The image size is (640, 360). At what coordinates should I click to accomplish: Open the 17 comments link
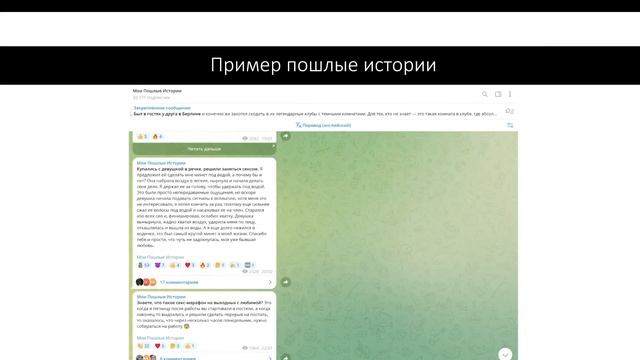(179, 282)
